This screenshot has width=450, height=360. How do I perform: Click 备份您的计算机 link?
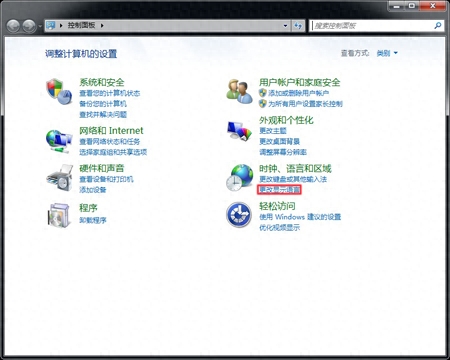[103, 104]
